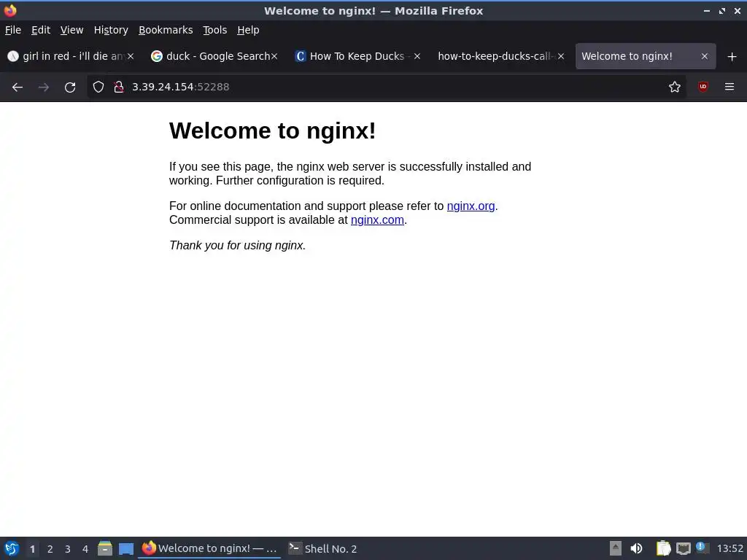Open the uBlock Origin extension

703,87
